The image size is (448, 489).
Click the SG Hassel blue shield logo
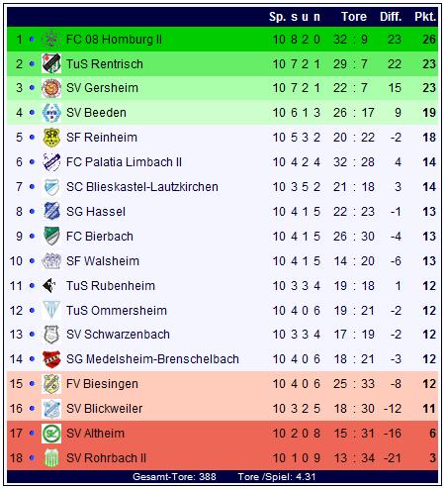(x=51, y=211)
